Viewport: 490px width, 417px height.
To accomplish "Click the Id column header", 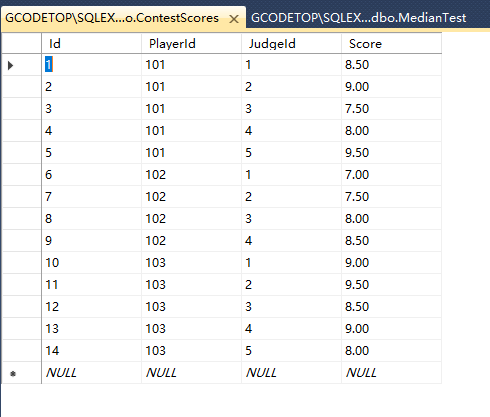I will [92, 44].
